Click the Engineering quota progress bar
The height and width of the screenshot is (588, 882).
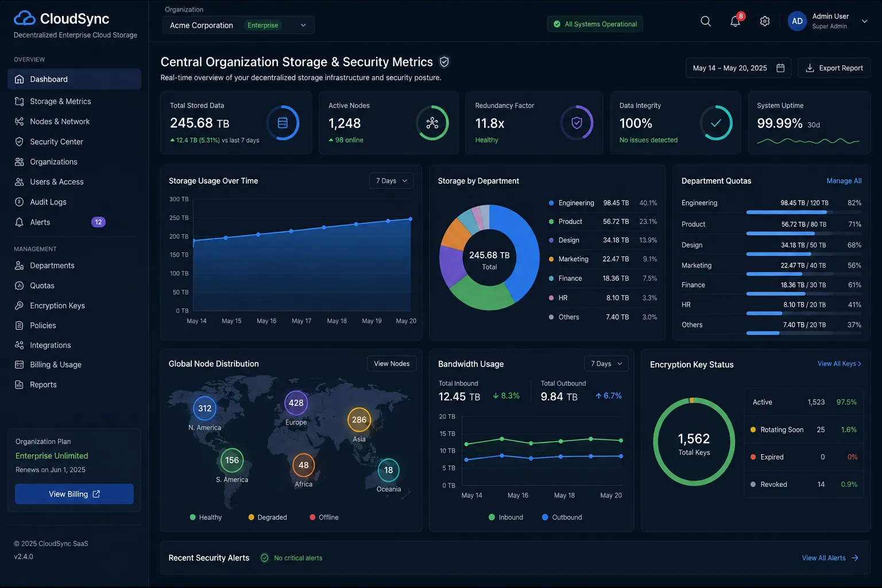point(804,212)
